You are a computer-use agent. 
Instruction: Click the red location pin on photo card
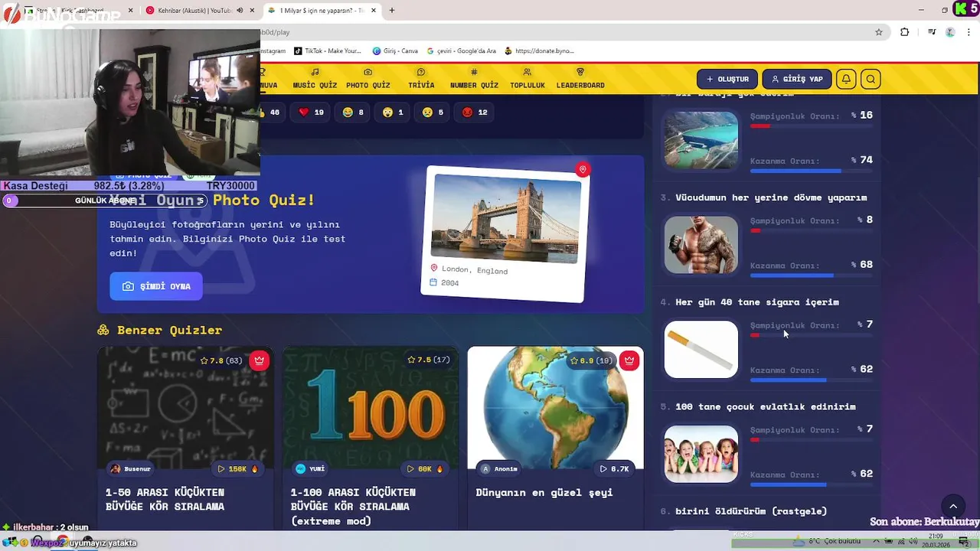[583, 169]
